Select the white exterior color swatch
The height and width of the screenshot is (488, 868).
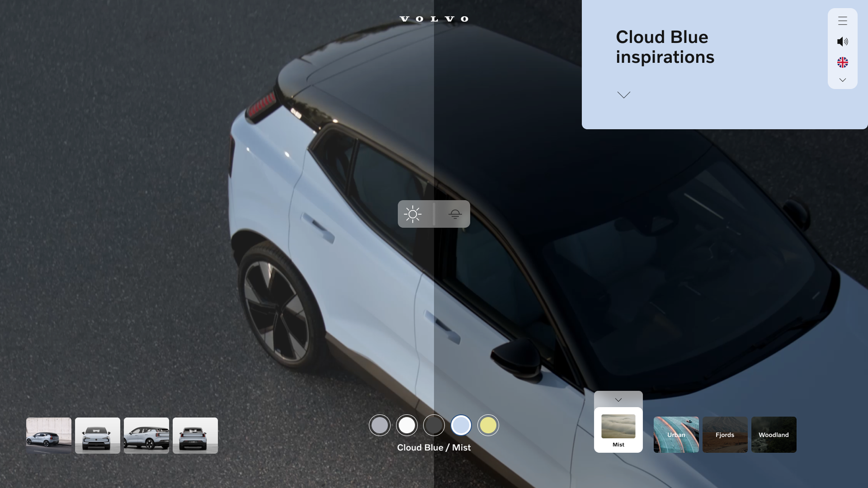point(407,425)
